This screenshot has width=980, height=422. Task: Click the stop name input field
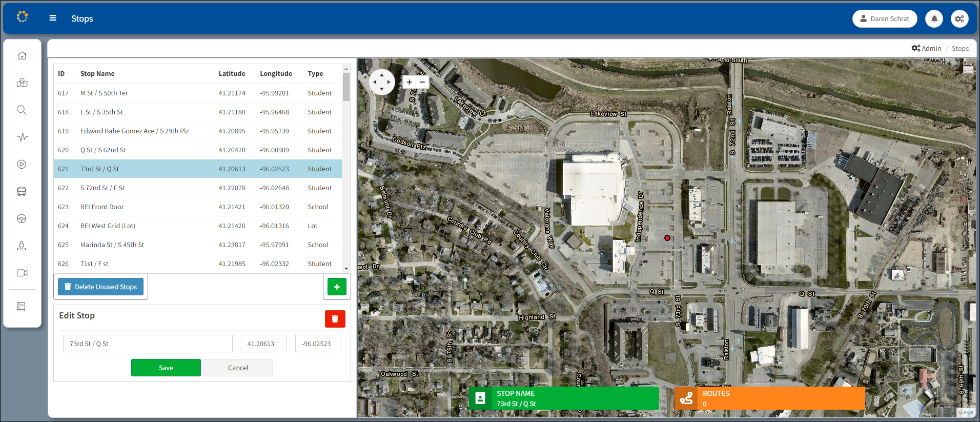pos(148,344)
